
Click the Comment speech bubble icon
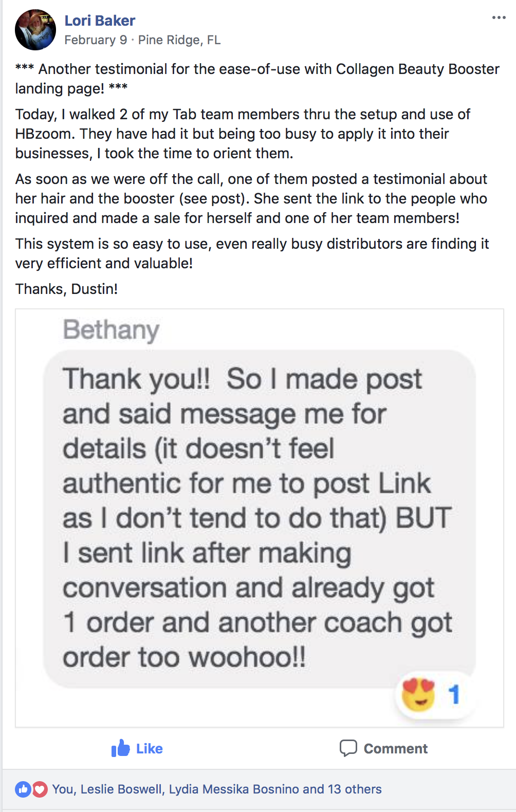pyautogui.click(x=348, y=748)
